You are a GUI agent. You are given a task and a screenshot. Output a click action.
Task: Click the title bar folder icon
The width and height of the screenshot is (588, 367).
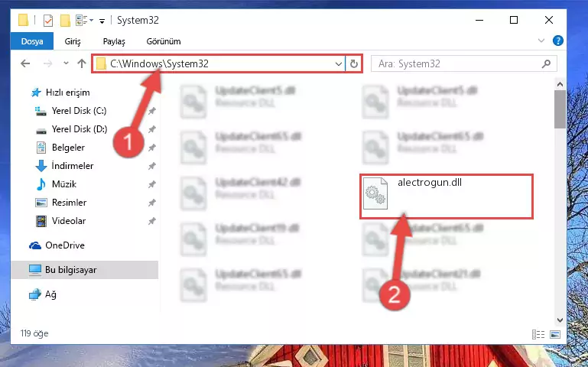pos(23,20)
